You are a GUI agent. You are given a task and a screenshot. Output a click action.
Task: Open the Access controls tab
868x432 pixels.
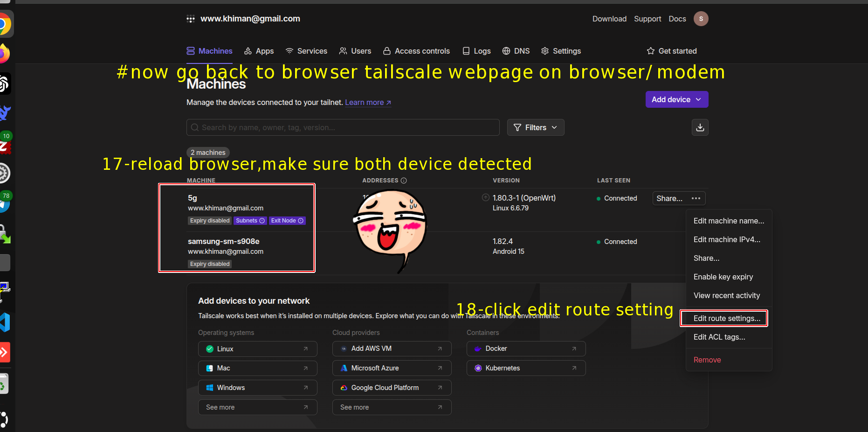[416, 51]
